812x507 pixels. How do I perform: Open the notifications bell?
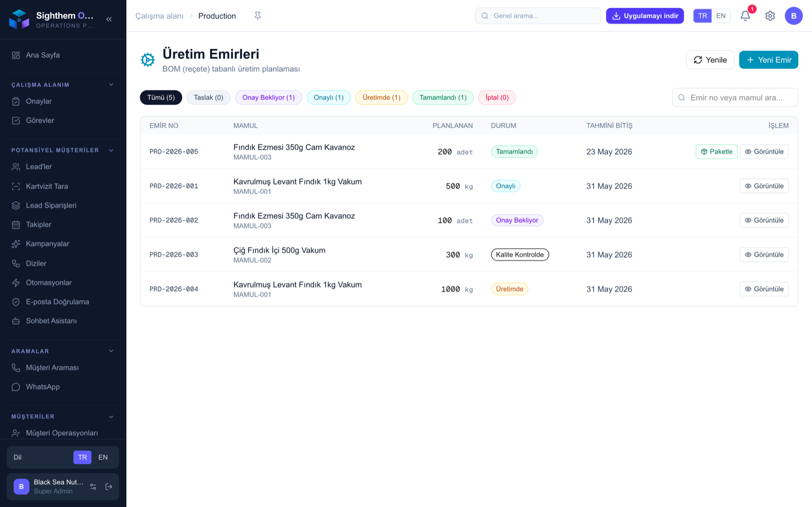745,16
